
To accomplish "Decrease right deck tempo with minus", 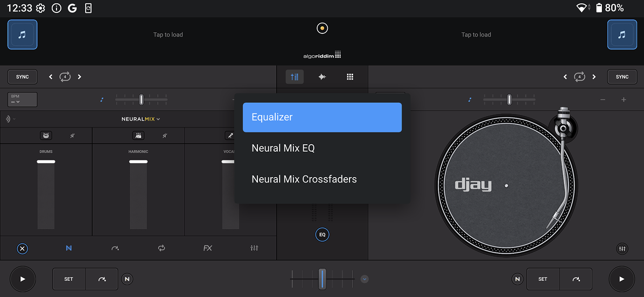I will (x=603, y=100).
